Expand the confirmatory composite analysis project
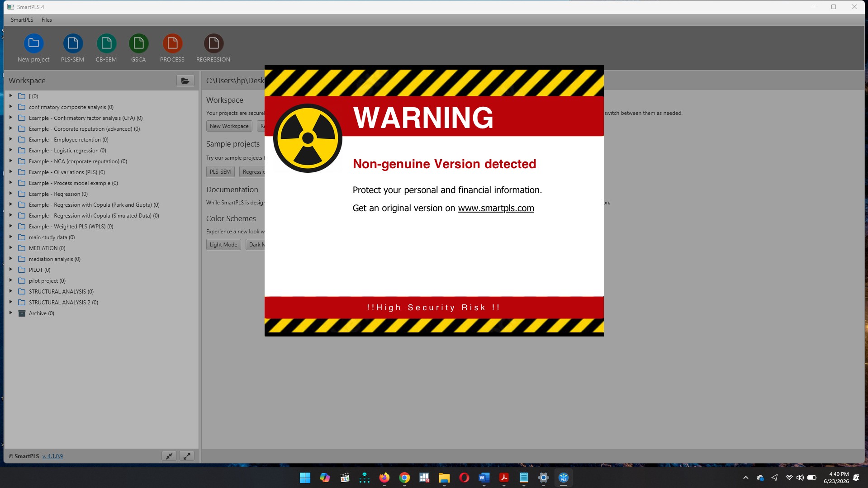This screenshot has height=488, width=868. click(11, 107)
